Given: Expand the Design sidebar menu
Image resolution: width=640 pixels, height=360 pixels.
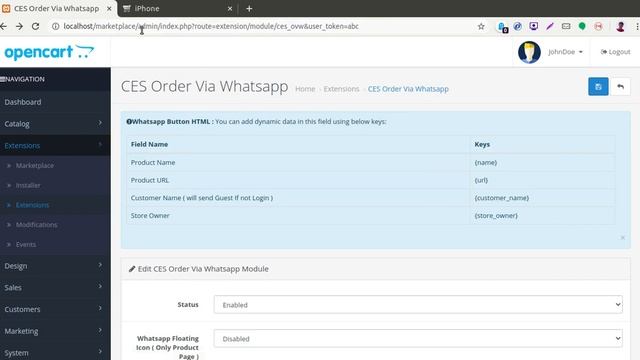Looking at the screenshot, I should pyautogui.click(x=55, y=266).
